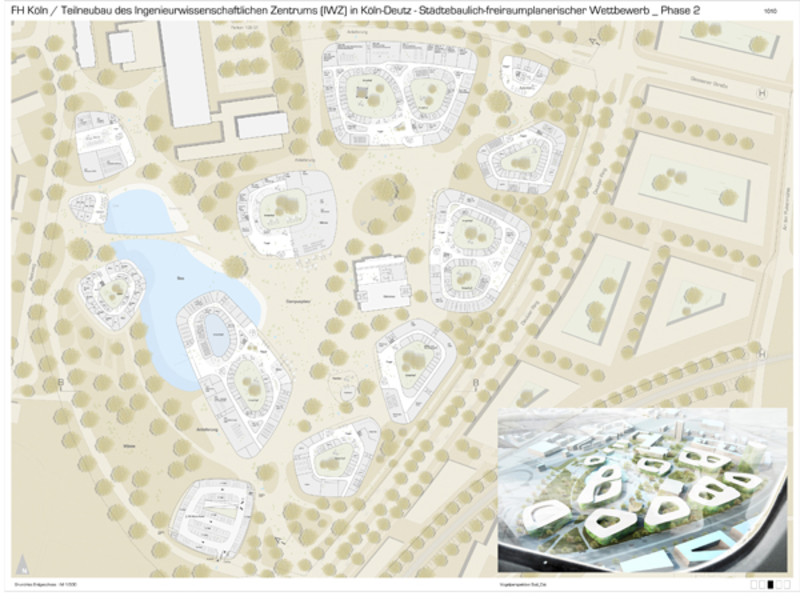
Task: Click the small rounded building at top right
Action: [x=522, y=73]
